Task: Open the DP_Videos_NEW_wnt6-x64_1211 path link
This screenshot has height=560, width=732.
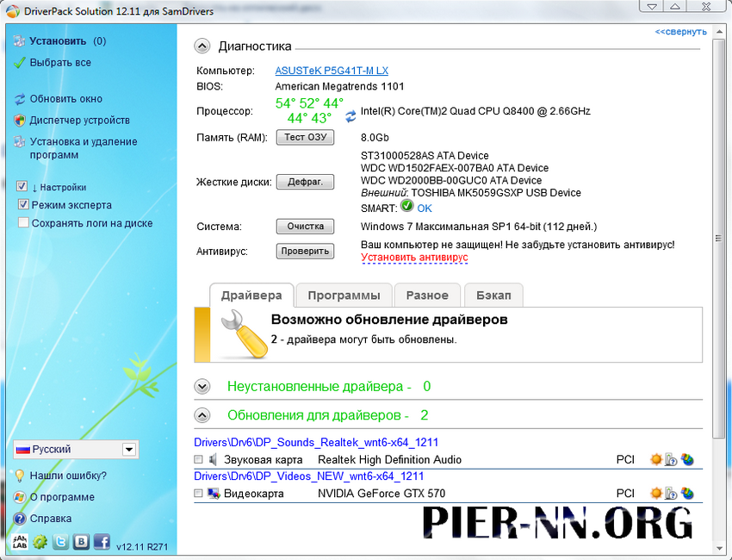Action: (308, 476)
